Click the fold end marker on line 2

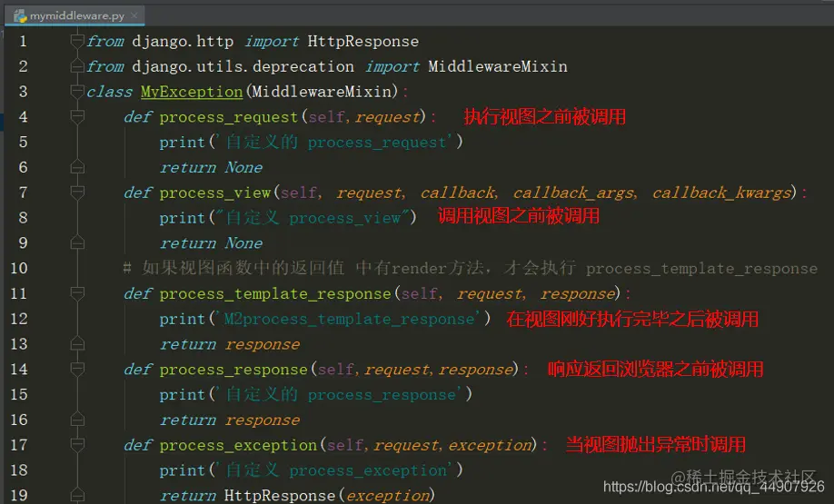[x=77, y=66]
